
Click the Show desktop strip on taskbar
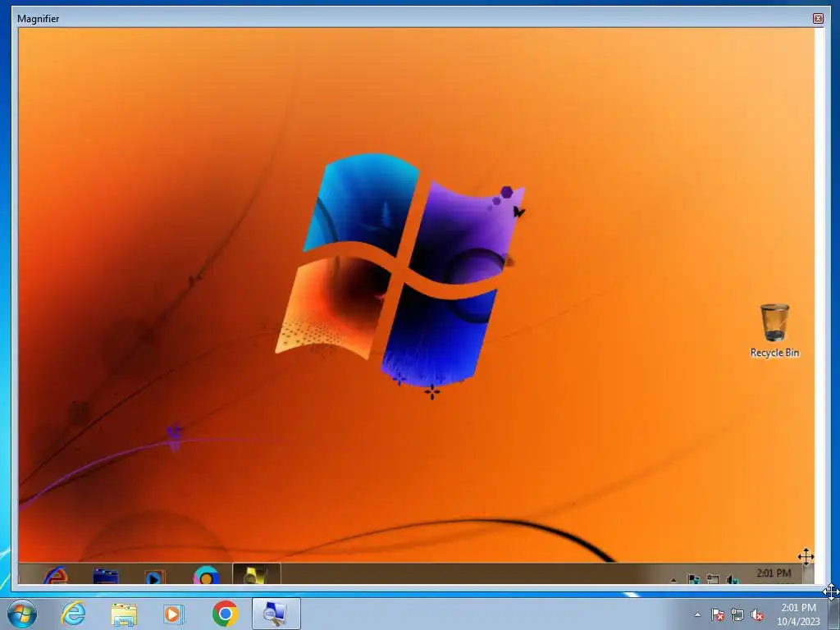[833, 614]
